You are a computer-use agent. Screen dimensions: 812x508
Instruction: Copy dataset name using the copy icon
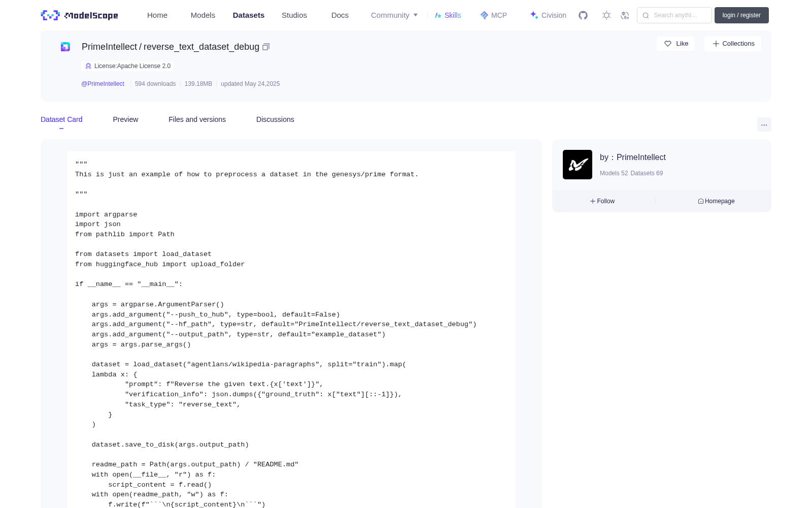[266, 47]
